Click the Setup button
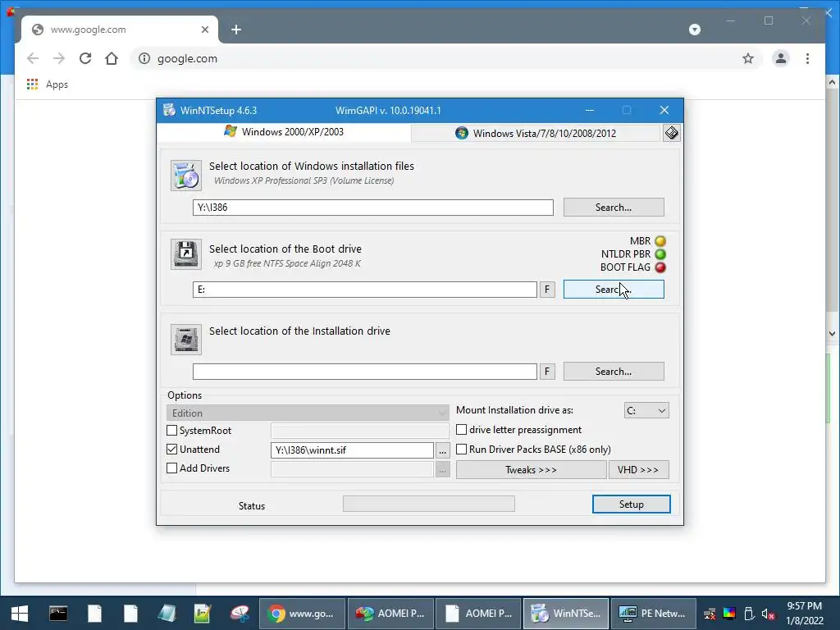This screenshot has width=840, height=630. coord(631,504)
